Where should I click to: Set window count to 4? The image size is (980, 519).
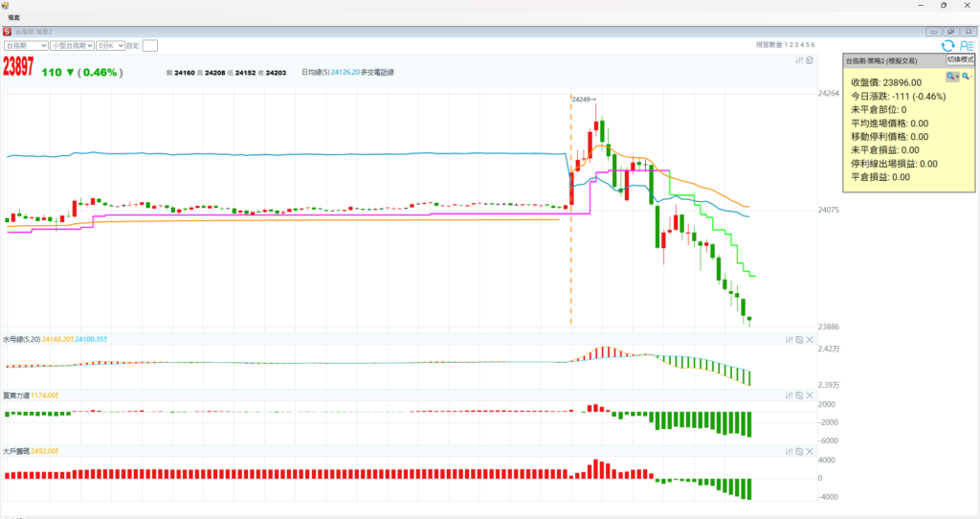coord(802,45)
